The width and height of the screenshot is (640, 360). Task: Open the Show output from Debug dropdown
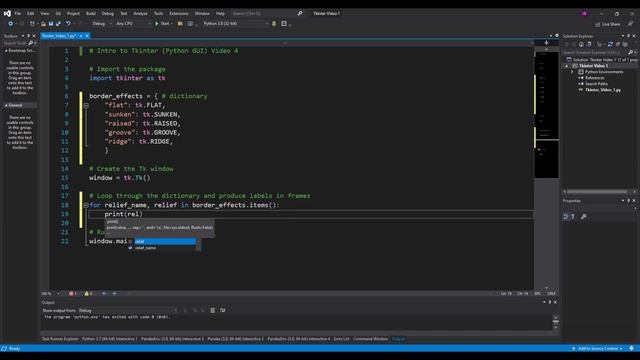pyautogui.click(x=127, y=311)
